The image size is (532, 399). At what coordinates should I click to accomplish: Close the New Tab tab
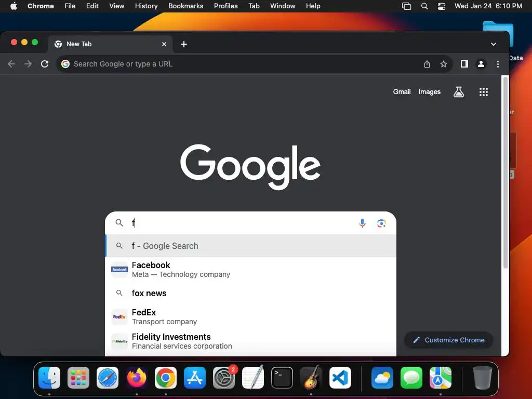coord(164,44)
